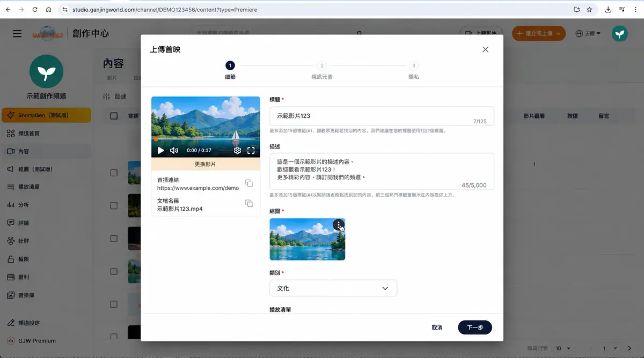Screen dimensions: 644x358
Task: Open the language selector 正體
Action: [x=588, y=34]
